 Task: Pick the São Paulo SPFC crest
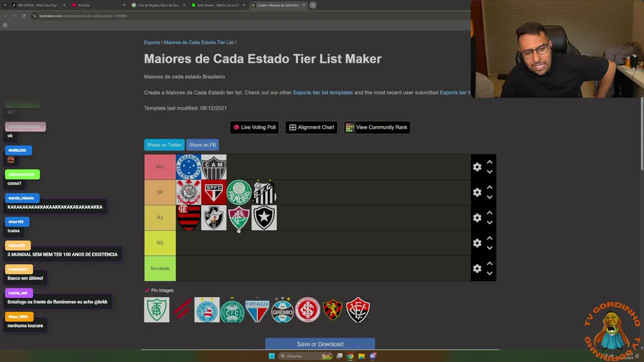coord(214,192)
